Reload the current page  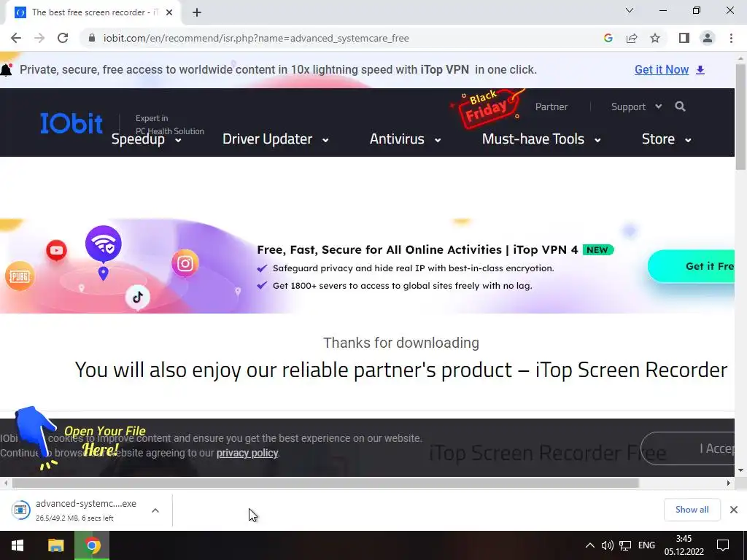pos(63,38)
